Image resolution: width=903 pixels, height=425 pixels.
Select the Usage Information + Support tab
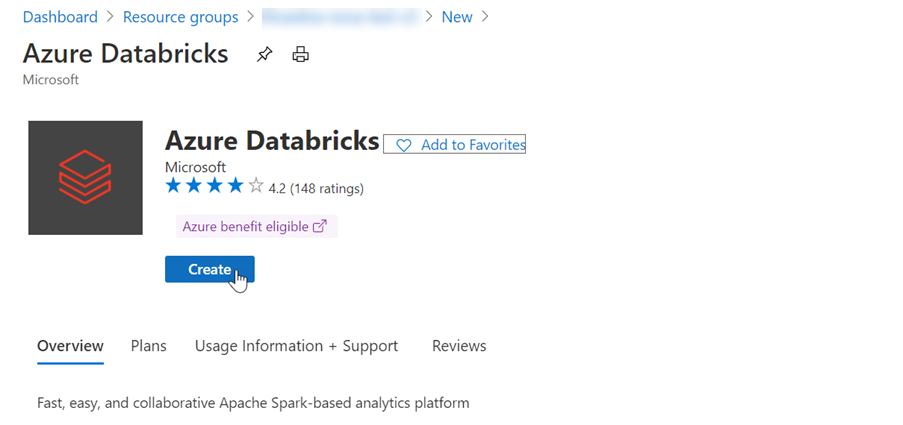[x=296, y=346]
